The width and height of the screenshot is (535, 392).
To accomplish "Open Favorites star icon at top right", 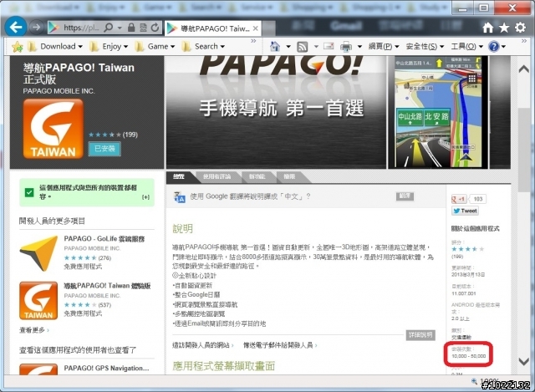I will 504,28.
